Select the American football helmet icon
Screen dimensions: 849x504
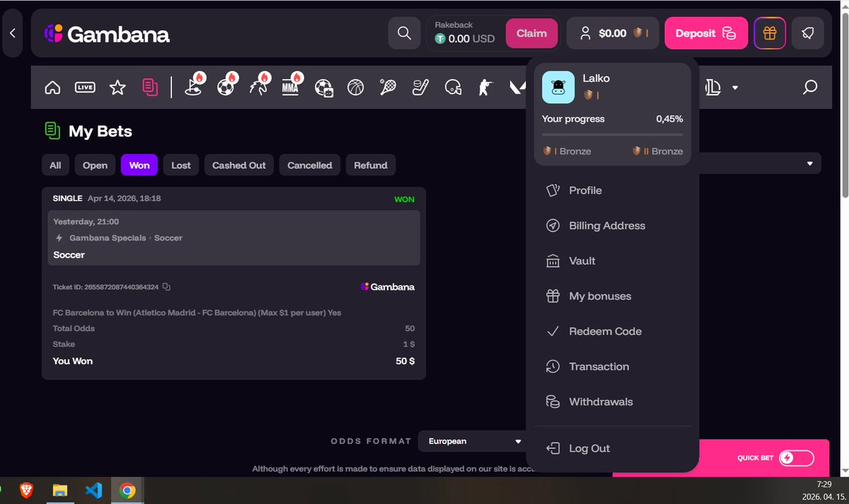pyautogui.click(x=453, y=88)
